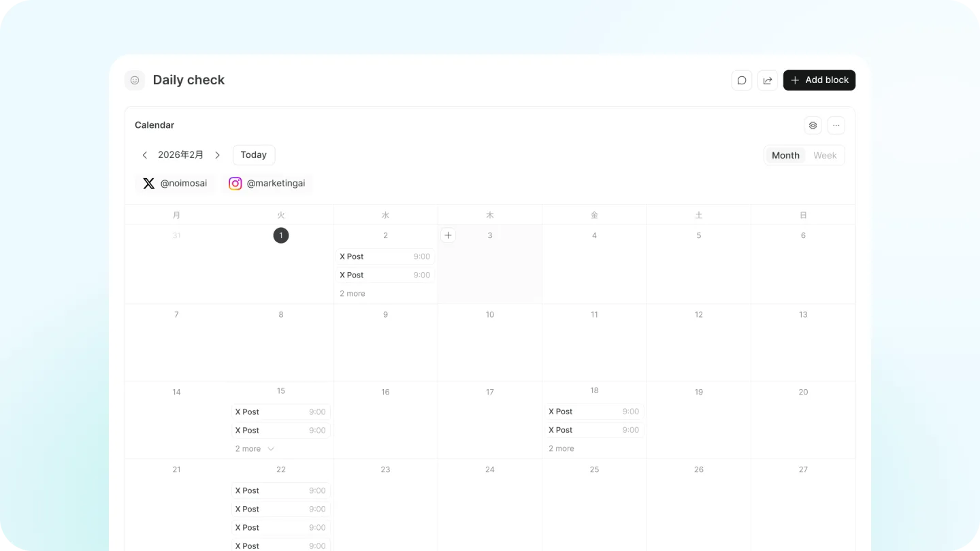
Task: Select date 20 in the calendar
Action: 803,392
